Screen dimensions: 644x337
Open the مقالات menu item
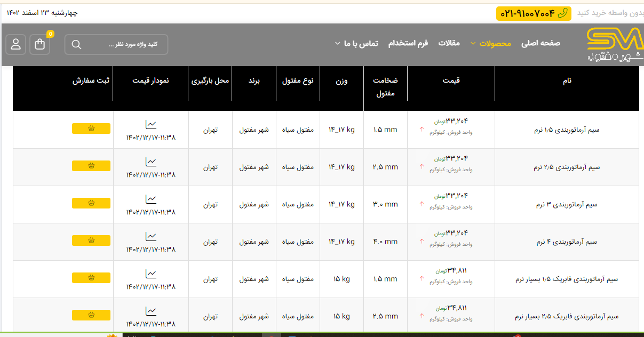click(x=449, y=43)
